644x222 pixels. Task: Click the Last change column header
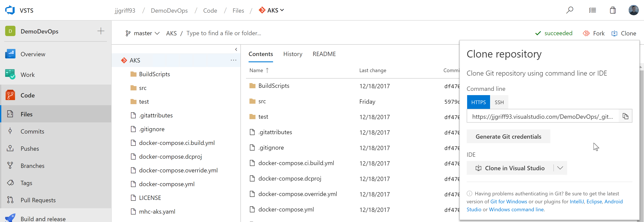[372, 70]
